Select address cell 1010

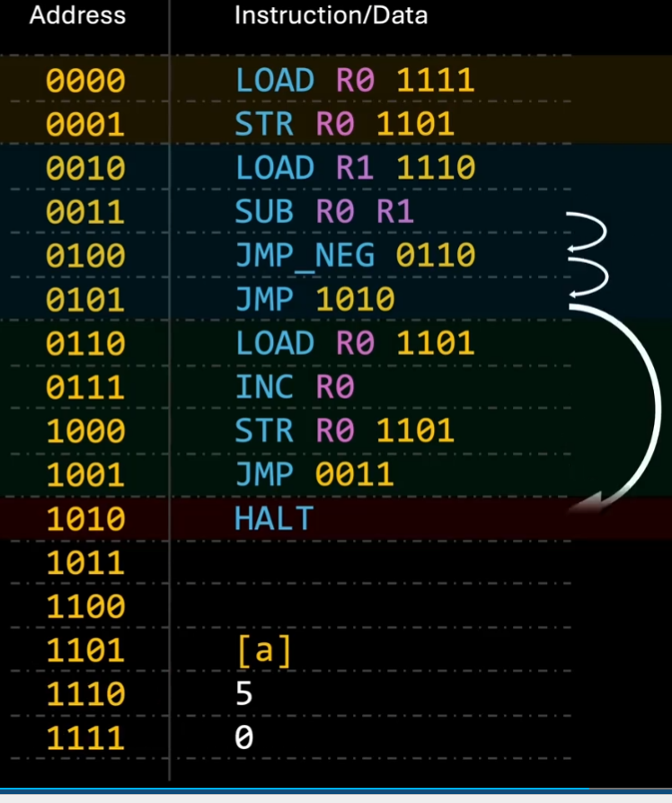point(85,519)
